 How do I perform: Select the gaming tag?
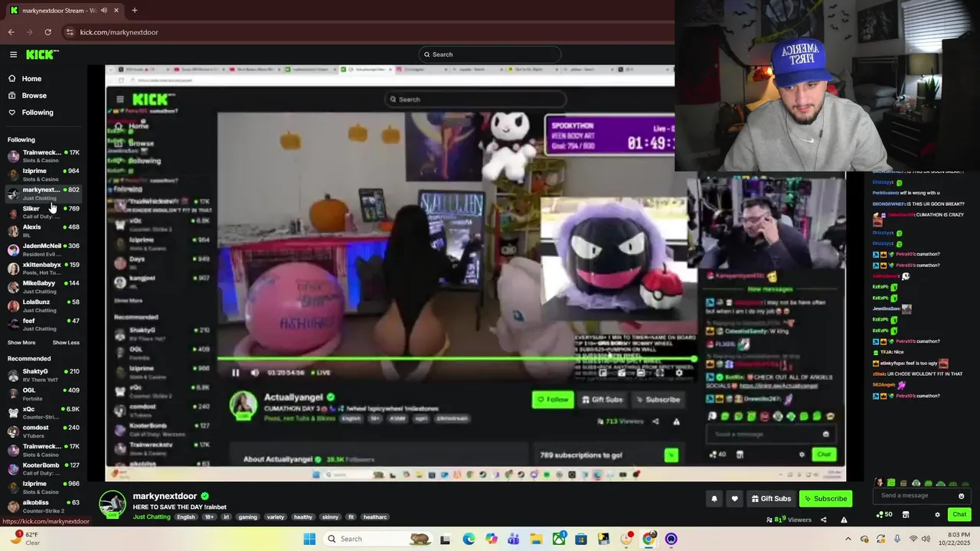248,517
